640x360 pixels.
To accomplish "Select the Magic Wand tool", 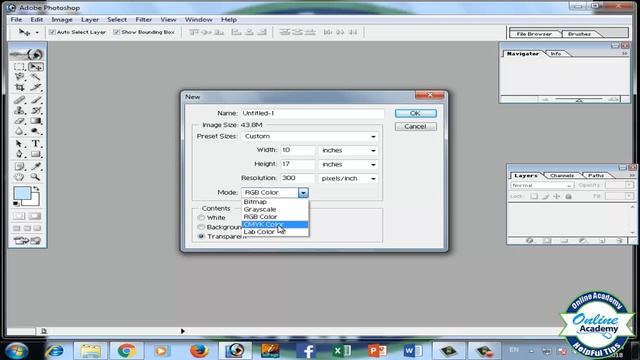I will [x=36, y=77].
